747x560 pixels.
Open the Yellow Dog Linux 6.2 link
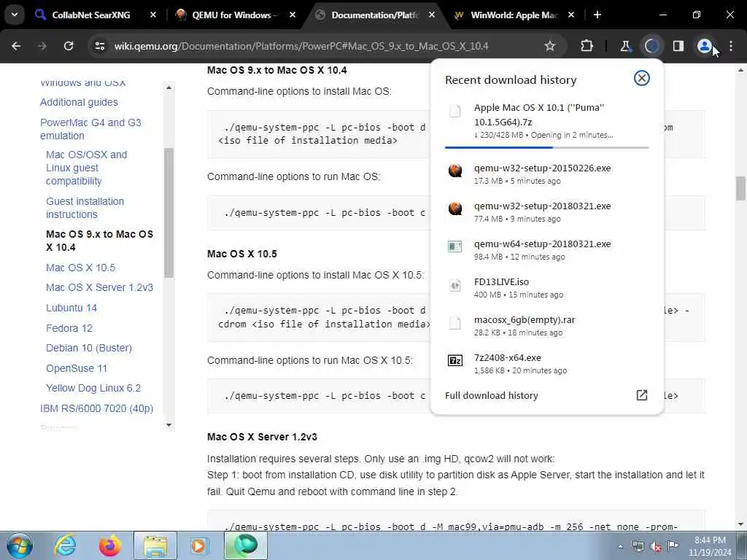point(93,388)
